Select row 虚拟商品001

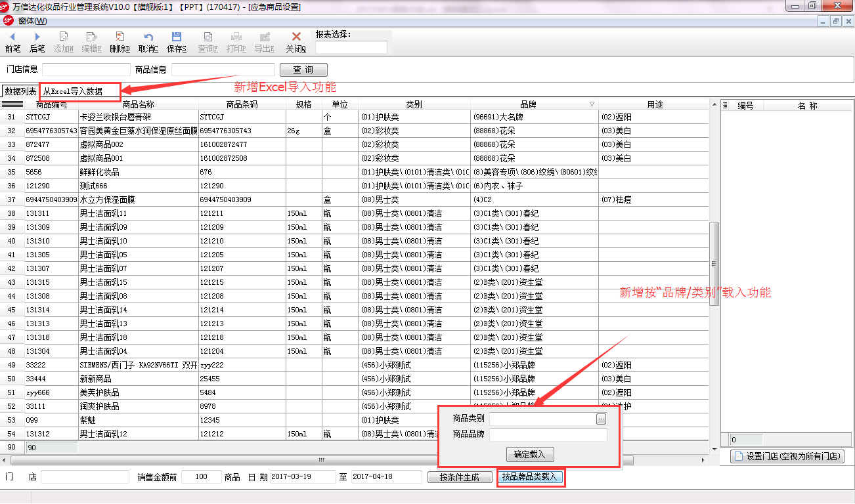coord(355,158)
